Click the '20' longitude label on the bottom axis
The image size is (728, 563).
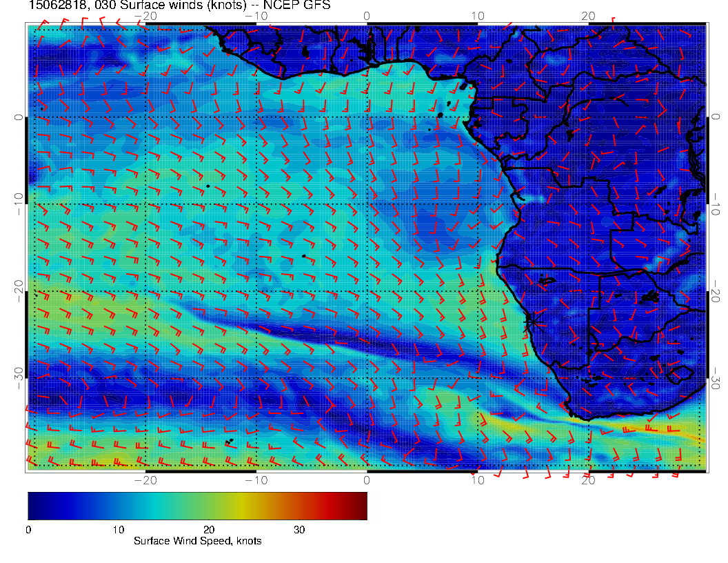[588, 480]
